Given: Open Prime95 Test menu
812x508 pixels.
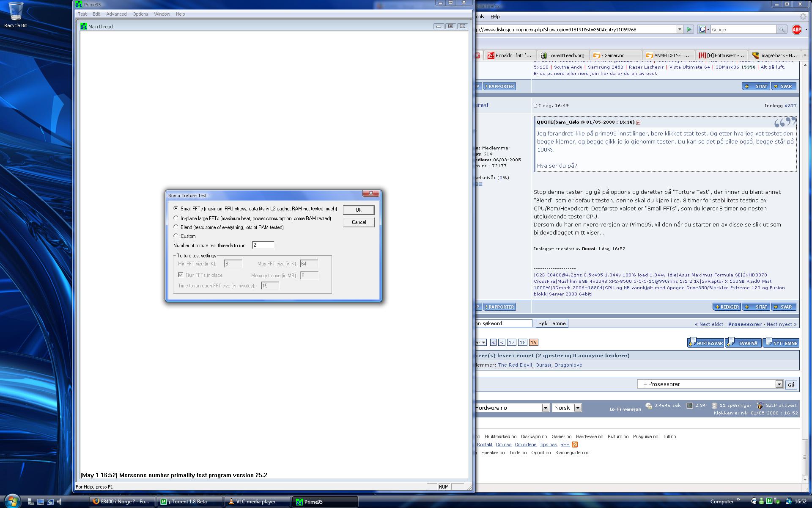Looking at the screenshot, I should pos(82,14).
